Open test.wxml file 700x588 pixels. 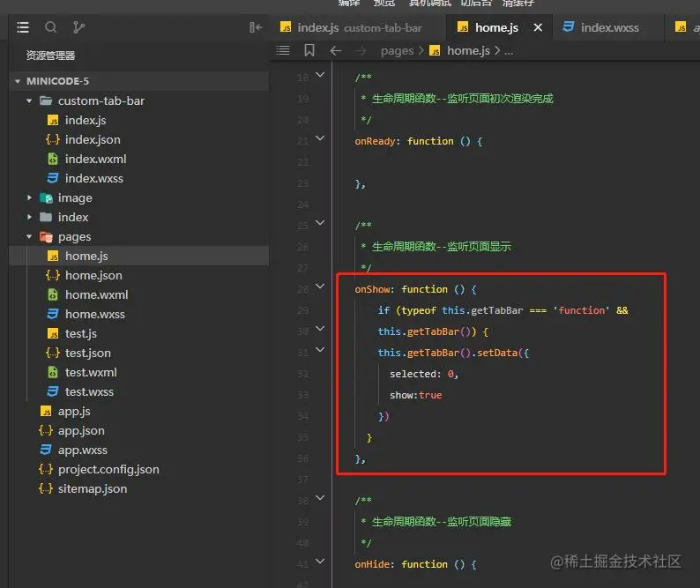click(138, 372)
